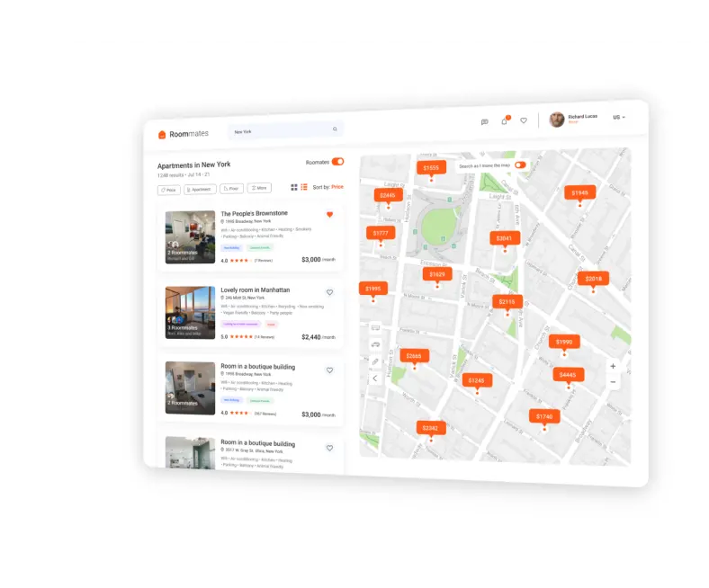709x588 pixels.
Task: Select the $2342 map price marker
Action: tap(431, 428)
